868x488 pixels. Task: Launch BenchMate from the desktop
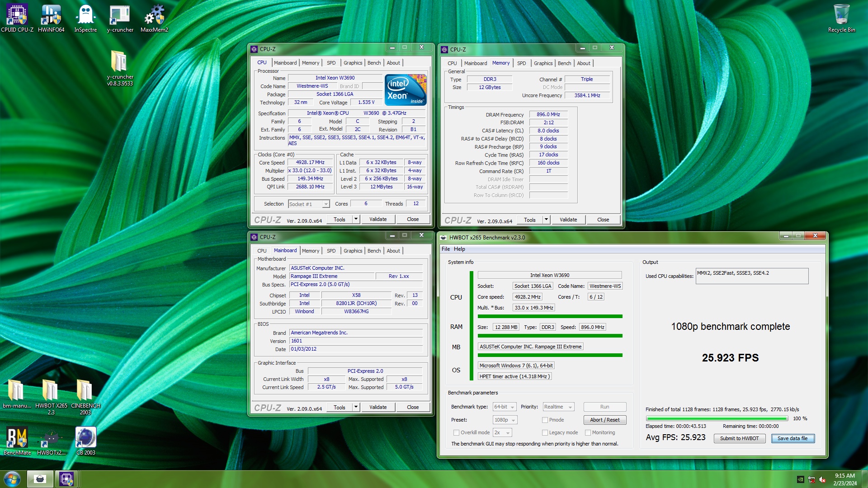click(17, 441)
